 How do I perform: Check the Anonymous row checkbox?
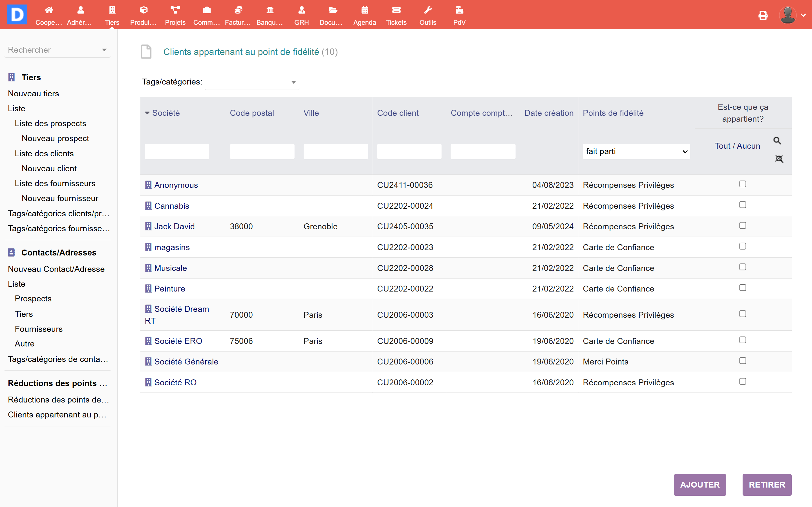point(743,184)
